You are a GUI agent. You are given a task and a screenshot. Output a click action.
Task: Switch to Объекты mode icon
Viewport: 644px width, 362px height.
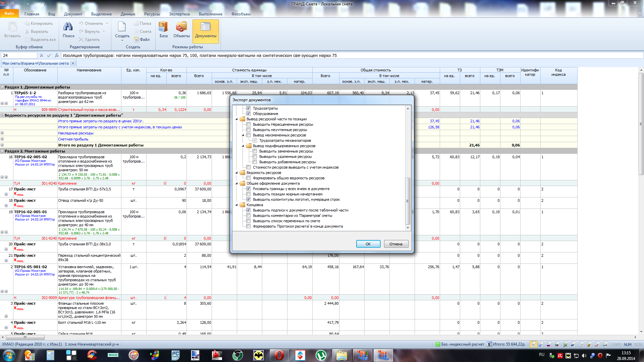pyautogui.click(x=181, y=27)
